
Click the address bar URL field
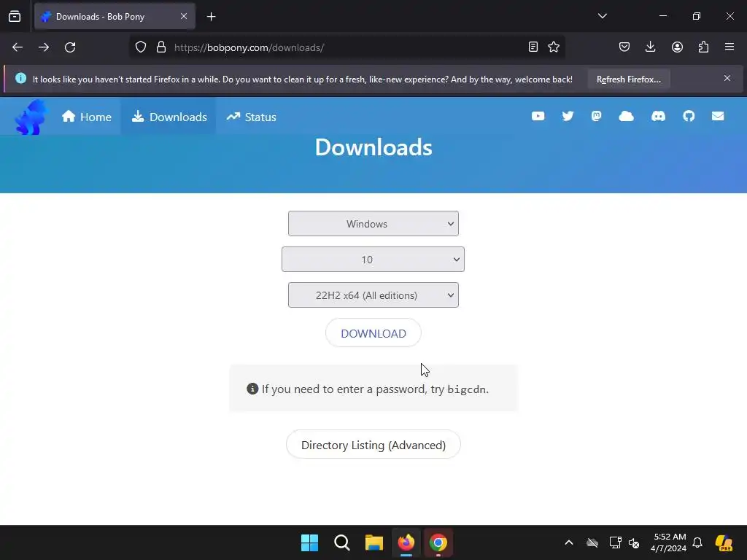[348, 47]
